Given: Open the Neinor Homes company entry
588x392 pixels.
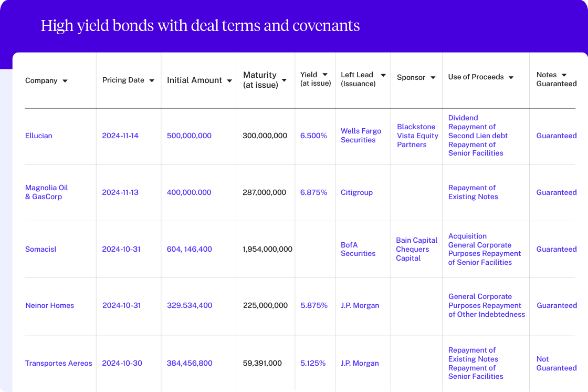Looking at the screenshot, I should pos(50,305).
